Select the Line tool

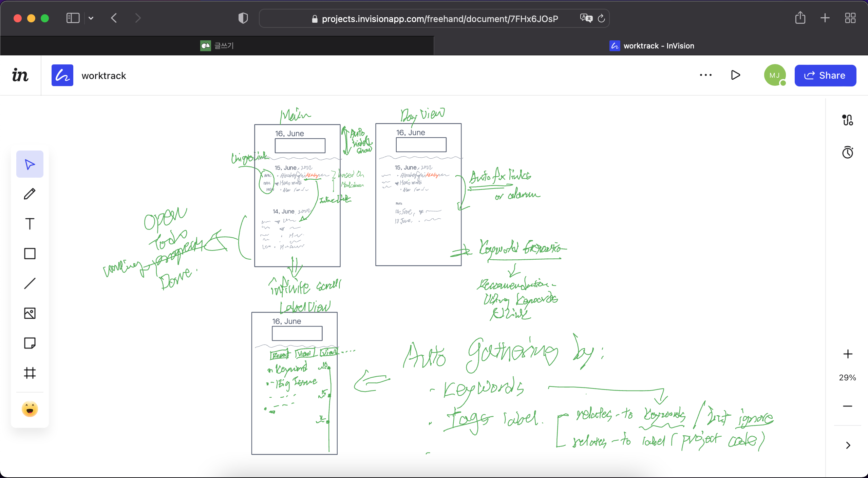[x=30, y=283]
